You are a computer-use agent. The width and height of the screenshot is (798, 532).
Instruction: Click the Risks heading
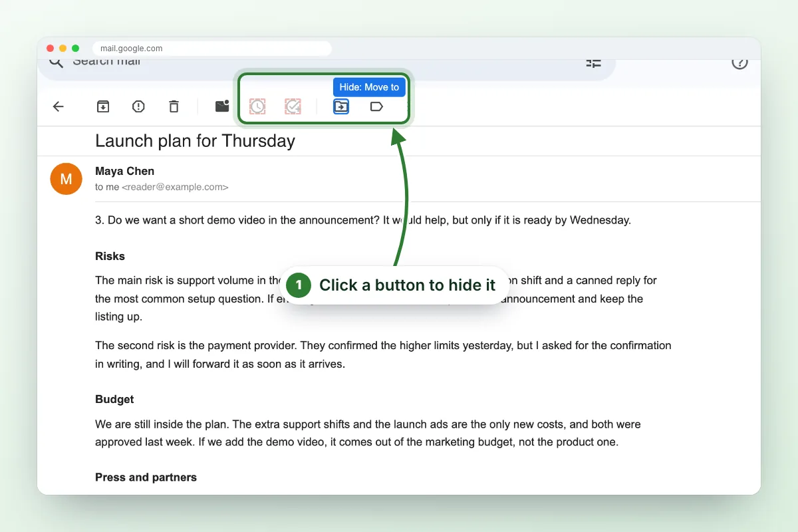110,256
